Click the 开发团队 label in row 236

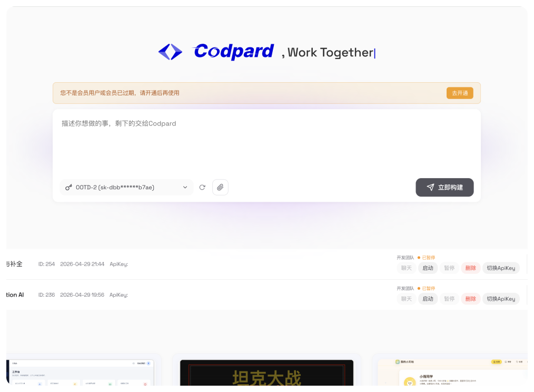(x=406, y=288)
